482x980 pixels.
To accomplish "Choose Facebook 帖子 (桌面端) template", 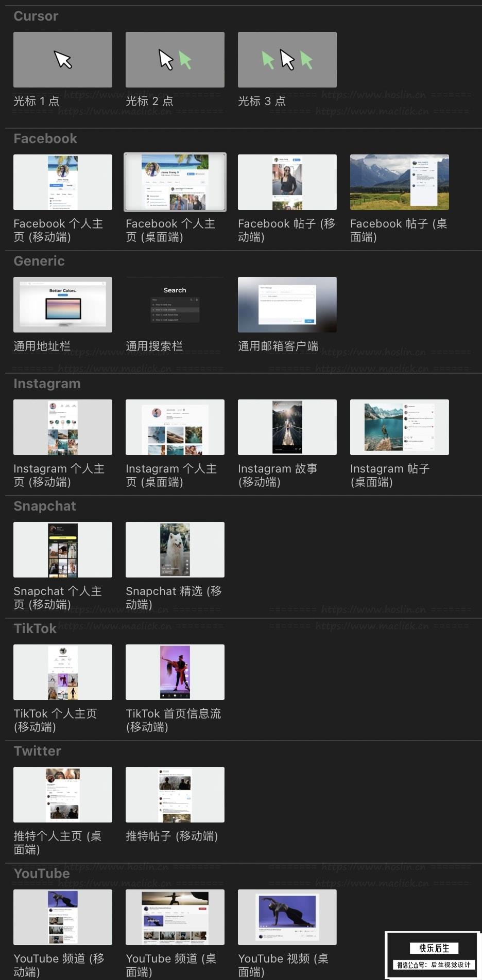I will (x=400, y=182).
